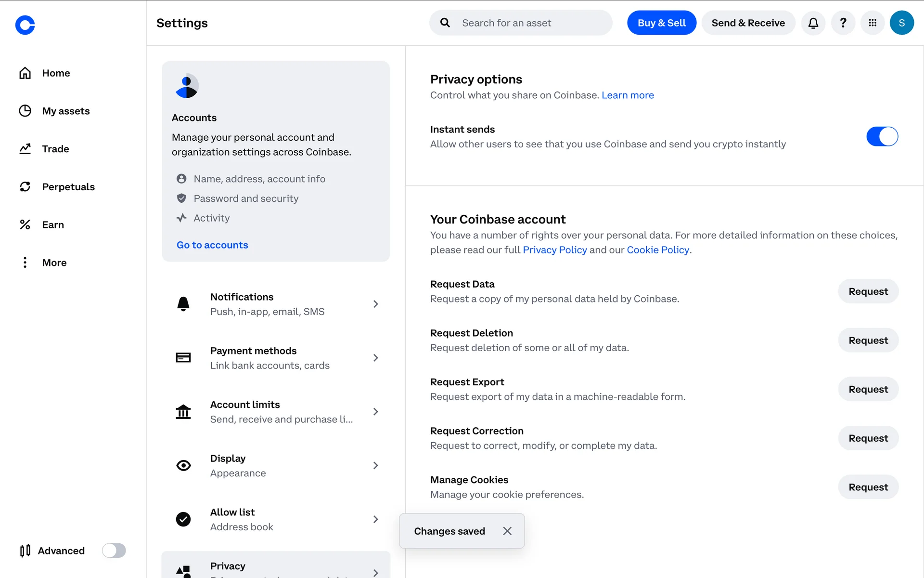Screen dimensions: 924x578
Task: Turn off Instant sends toggle
Action: point(882,136)
